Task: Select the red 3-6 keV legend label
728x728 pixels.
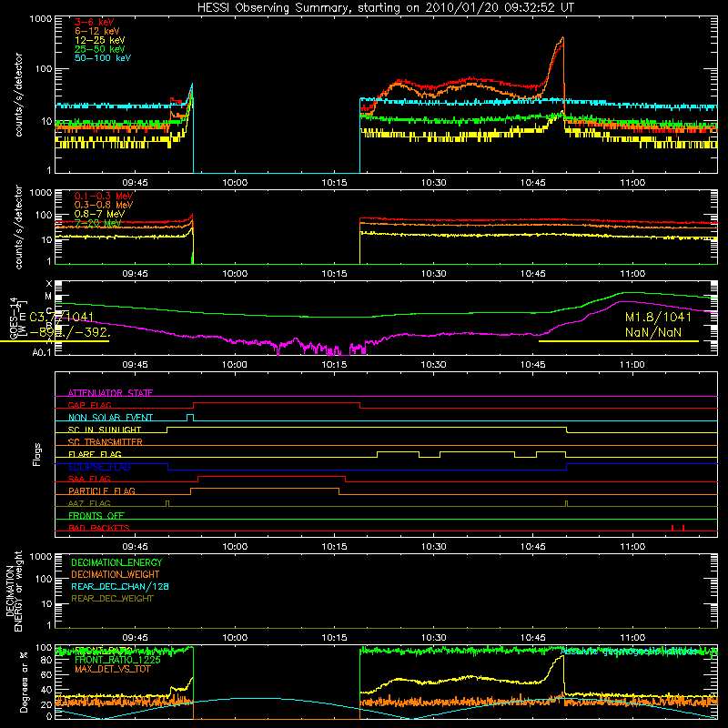Action: click(x=95, y=22)
